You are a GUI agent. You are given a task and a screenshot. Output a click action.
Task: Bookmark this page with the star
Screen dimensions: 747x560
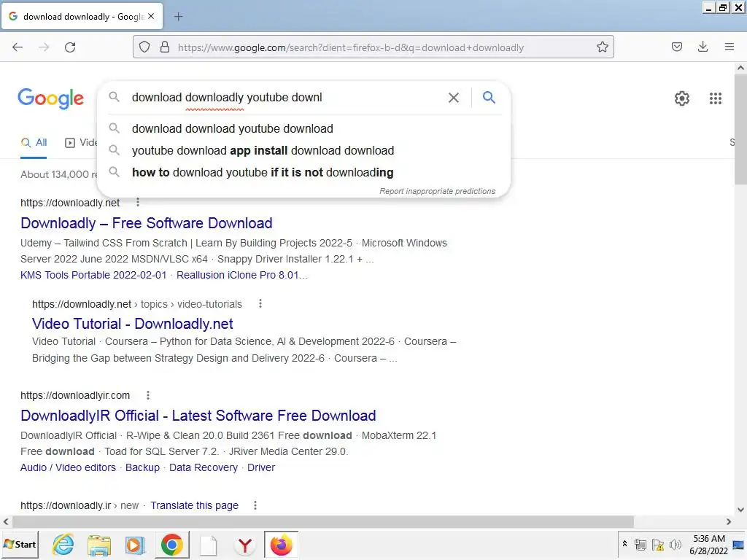pos(602,47)
